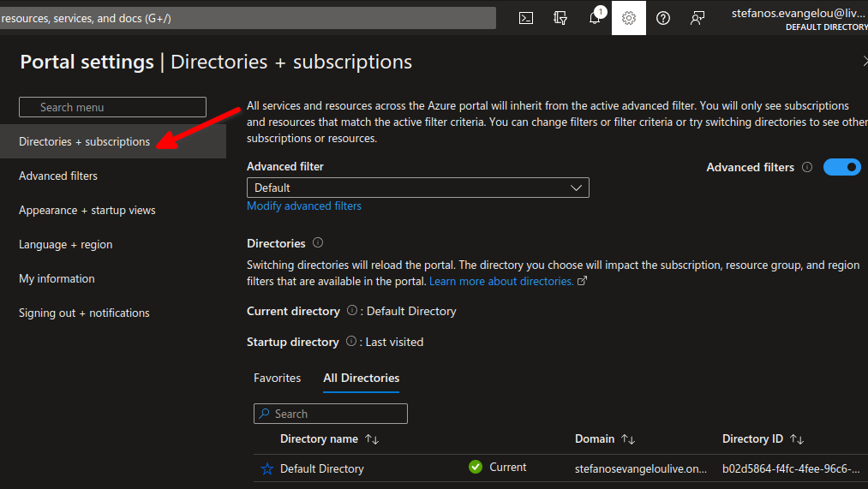Image resolution: width=868 pixels, height=489 pixels.
Task: Click the info icon next to Startup directory
Action: pyautogui.click(x=351, y=341)
